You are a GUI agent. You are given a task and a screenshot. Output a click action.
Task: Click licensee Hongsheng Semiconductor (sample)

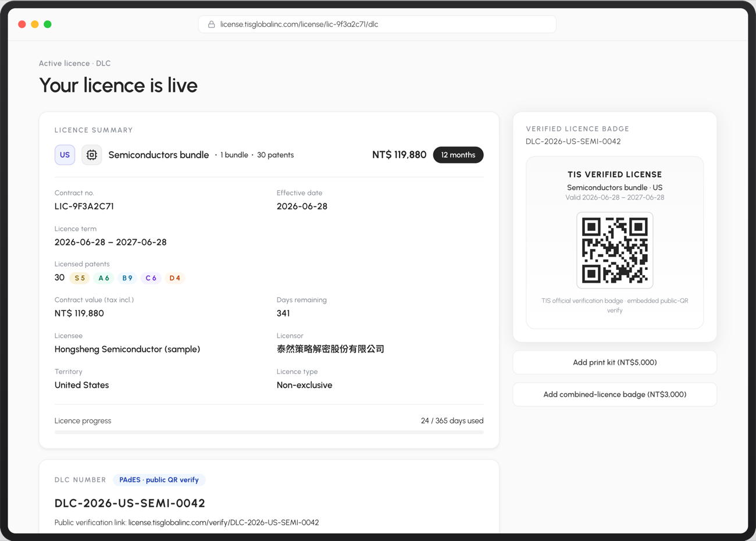pos(127,350)
